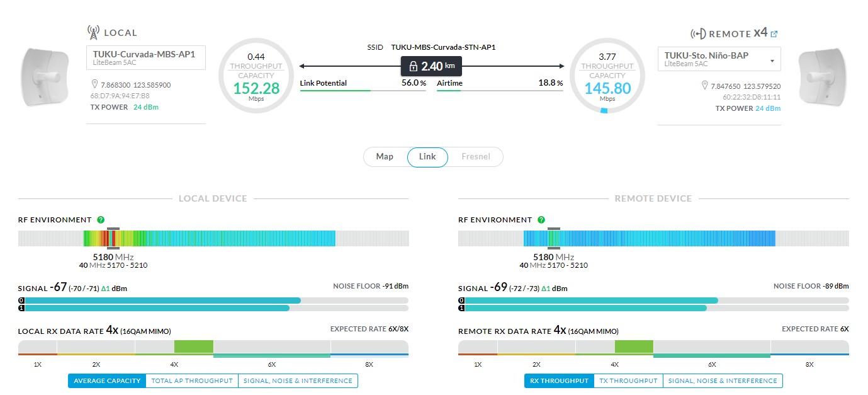This screenshot has width=868, height=395.
Task: Click the local 5180 MHz spectrum marker
Action: (113, 238)
